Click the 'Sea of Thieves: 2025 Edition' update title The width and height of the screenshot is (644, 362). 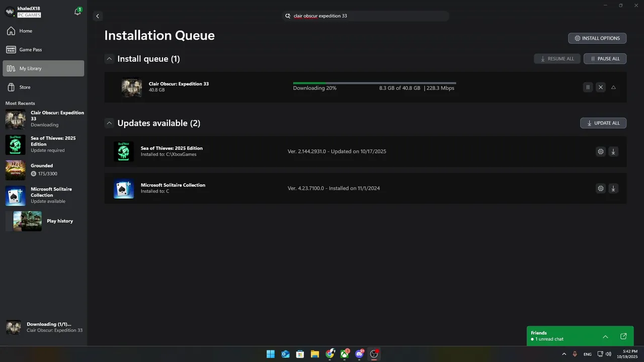coord(172,148)
